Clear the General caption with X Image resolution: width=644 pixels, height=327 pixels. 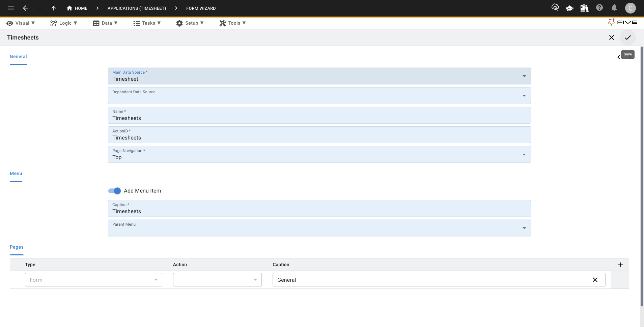click(x=595, y=280)
